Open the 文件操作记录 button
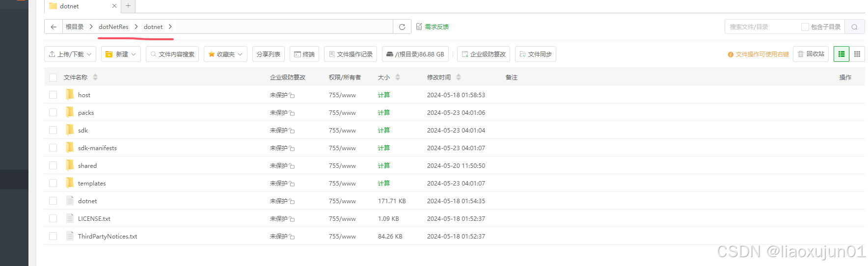Image resolution: width=868 pixels, height=266 pixels. coord(351,54)
